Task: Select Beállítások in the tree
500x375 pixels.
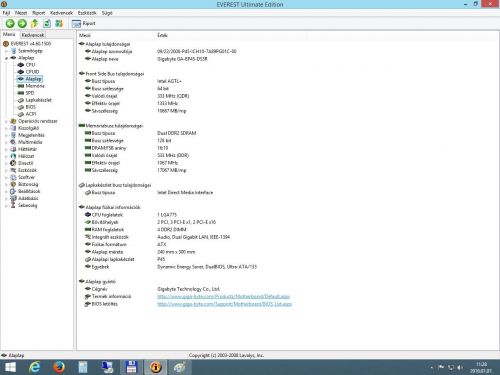Action: click(29, 191)
